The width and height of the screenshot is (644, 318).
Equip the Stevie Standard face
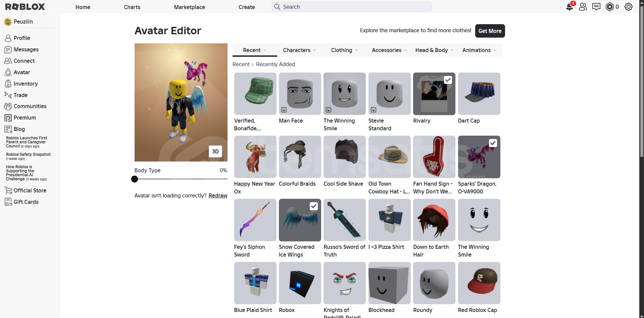pyautogui.click(x=390, y=94)
